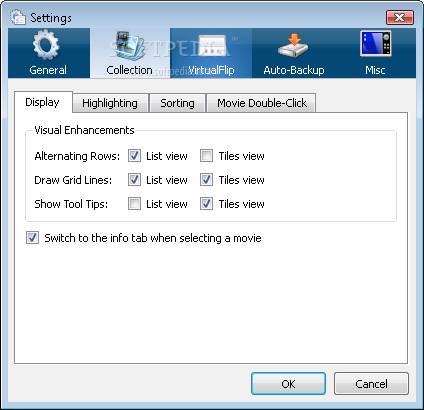424x410 pixels.
Task: Click the Alternating Rows label
Action: click(77, 156)
